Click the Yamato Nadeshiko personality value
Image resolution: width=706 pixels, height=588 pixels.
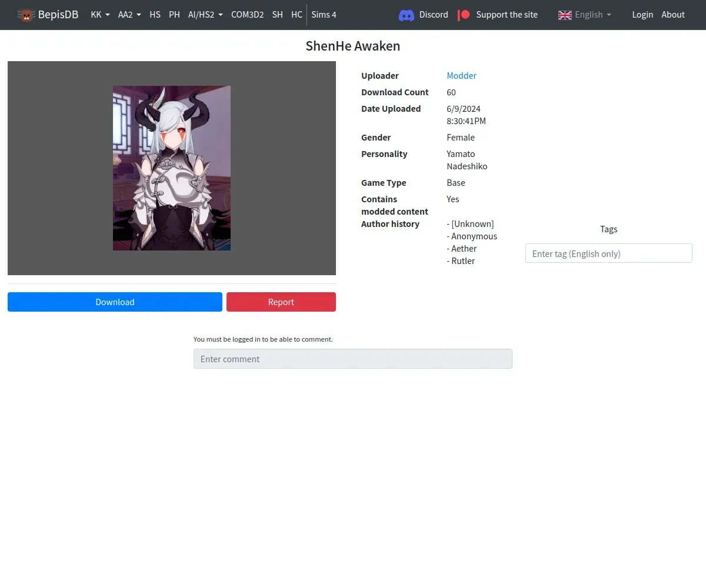click(467, 160)
